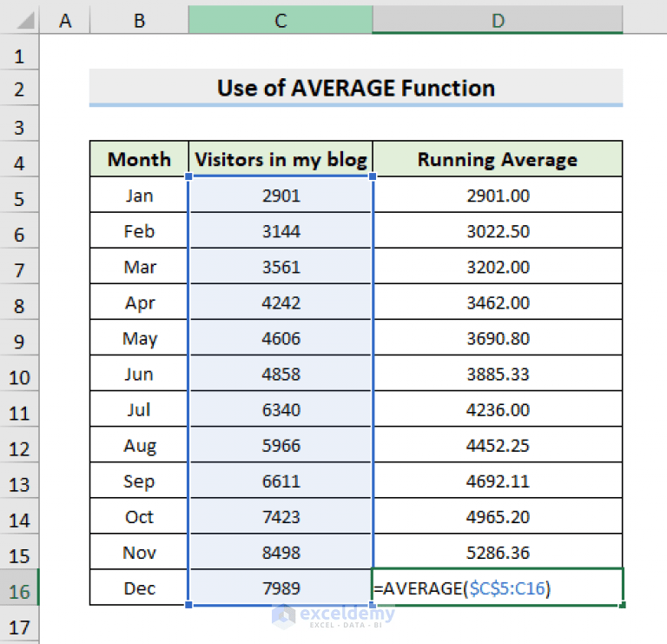Click visitors cell showing 4606
The height and width of the screenshot is (644, 667).
point(281,337)
